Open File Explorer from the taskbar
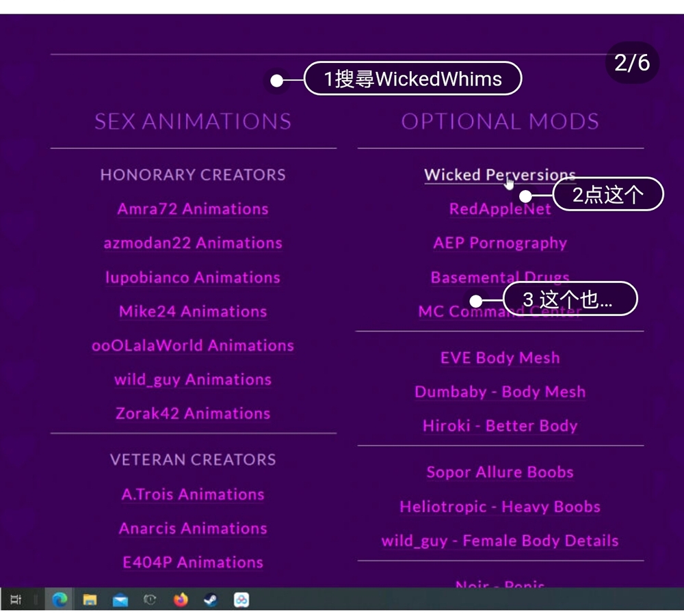Viewport: 684px width, 616px height. pyautogui.click(x=90, y=600)
